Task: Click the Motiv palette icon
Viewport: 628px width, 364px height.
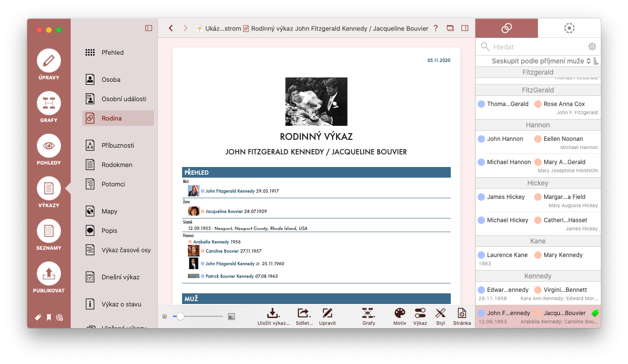Action: (399, 317)
